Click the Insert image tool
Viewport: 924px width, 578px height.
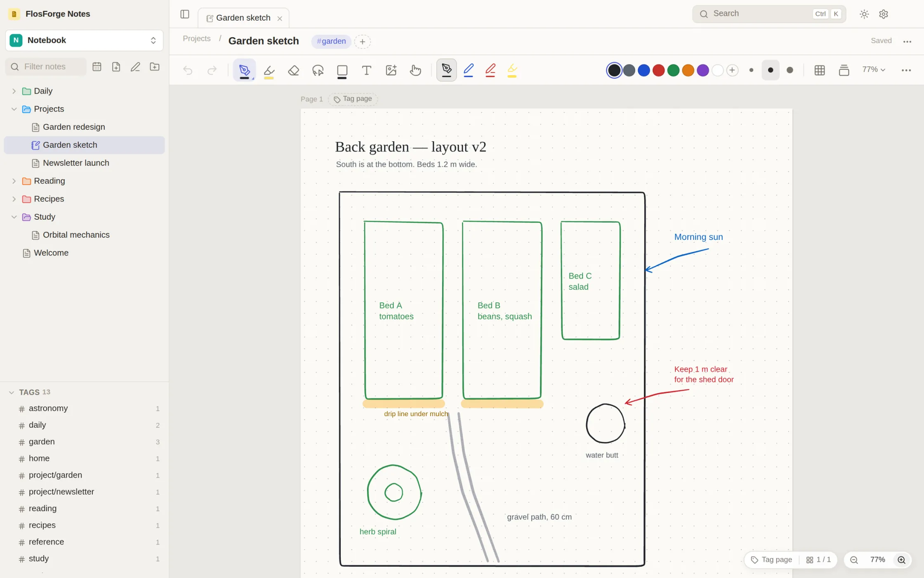click(x=391, y=70)
